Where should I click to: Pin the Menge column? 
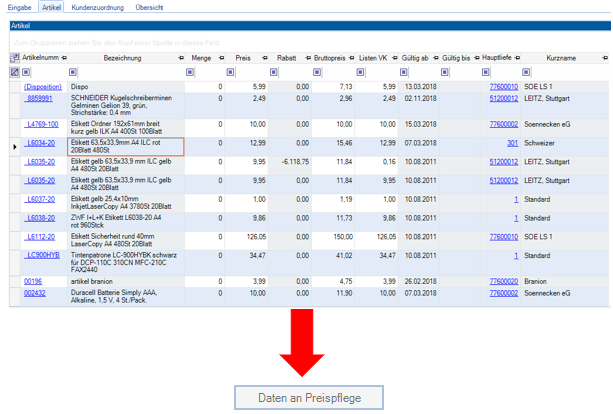coord(223,58)
